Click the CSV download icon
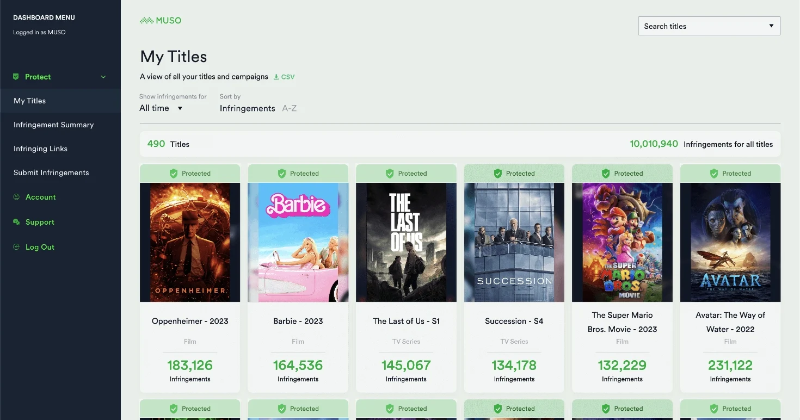 (x=276, y=77)
